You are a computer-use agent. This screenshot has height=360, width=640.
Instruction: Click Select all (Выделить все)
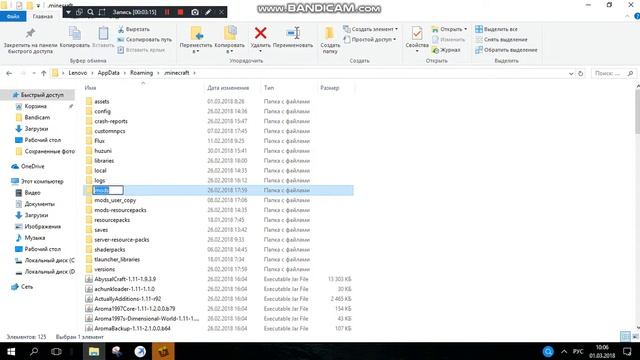tap(496, 29)
